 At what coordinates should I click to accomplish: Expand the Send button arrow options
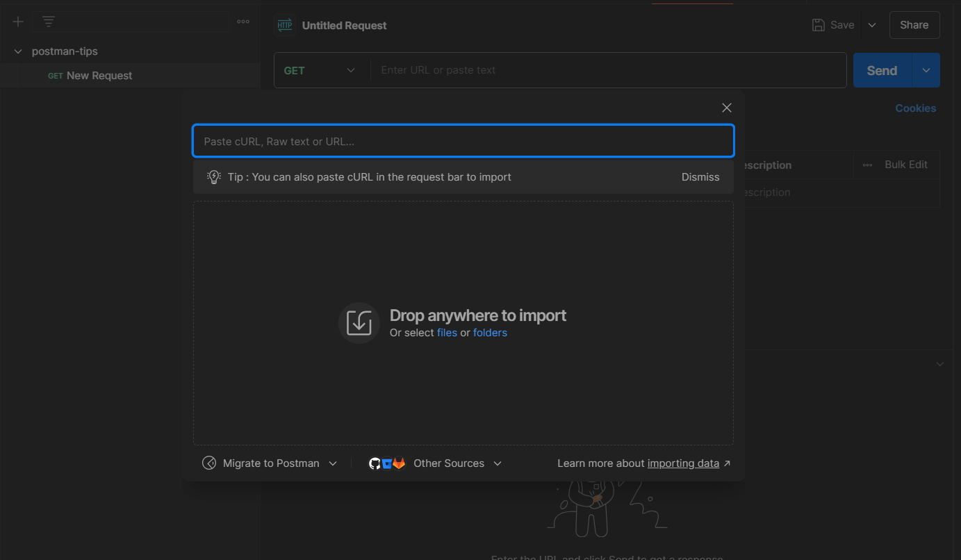(926, 70)
